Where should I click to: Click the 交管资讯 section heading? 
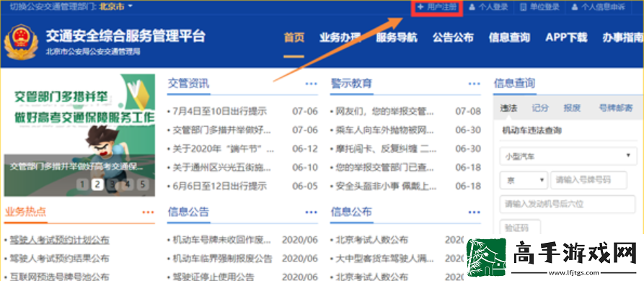click(x=188, y=84)
